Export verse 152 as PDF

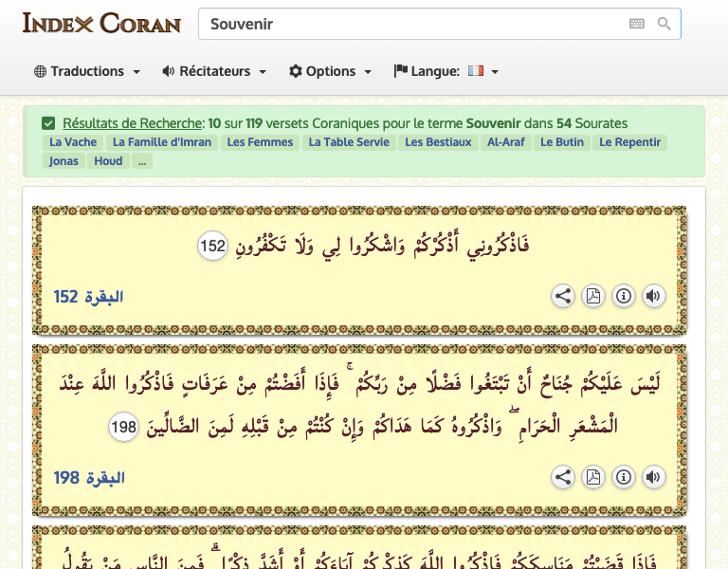coord(592,296)
